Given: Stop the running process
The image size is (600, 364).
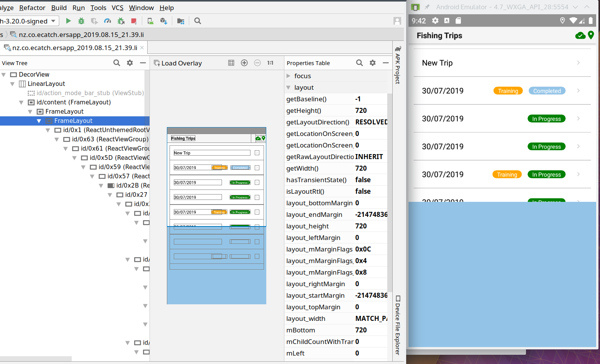Looking at the screenshot, I should [134, 21].
